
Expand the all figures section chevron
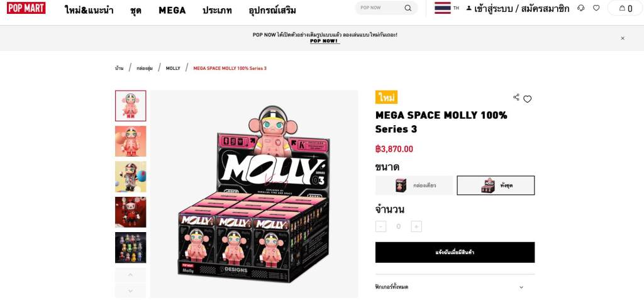pyautogui.click(x=521, y=287)
